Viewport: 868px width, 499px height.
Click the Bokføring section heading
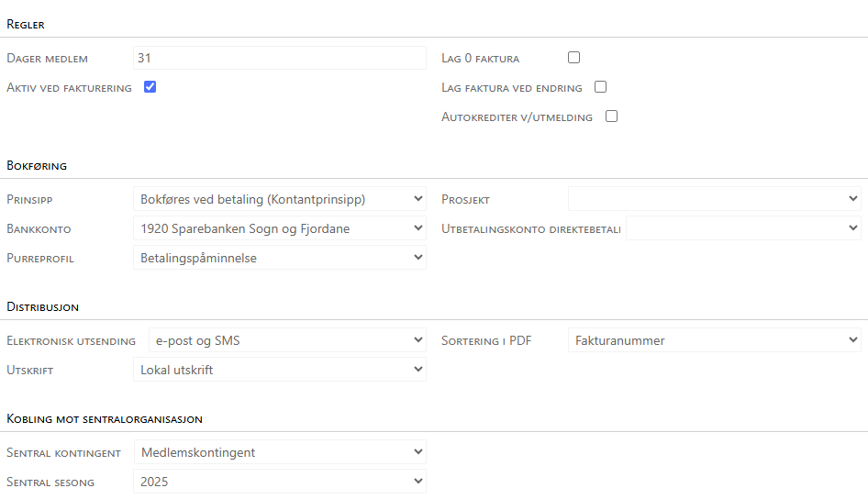pyautogui.click(x=37, y=166)
